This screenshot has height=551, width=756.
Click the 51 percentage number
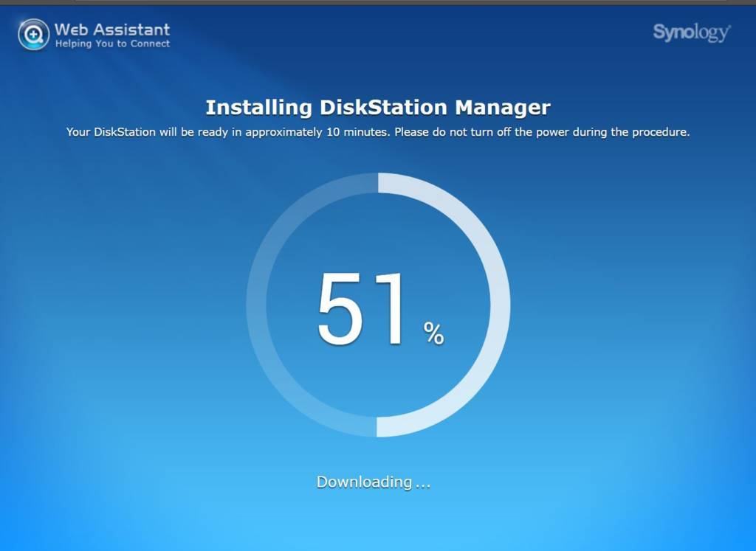(x=360, y=309)
